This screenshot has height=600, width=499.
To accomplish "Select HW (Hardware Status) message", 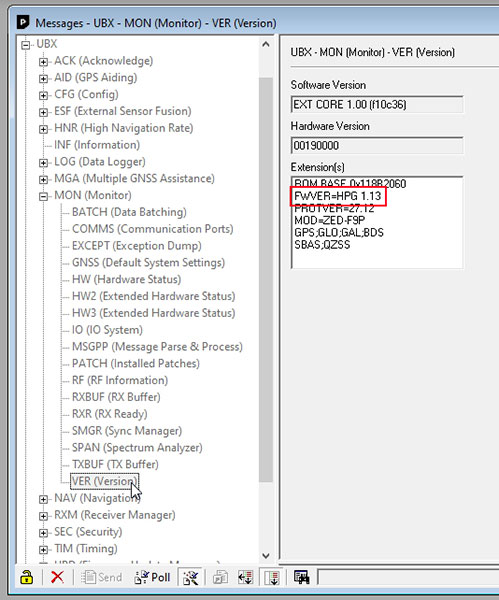I will pos(126,279).
